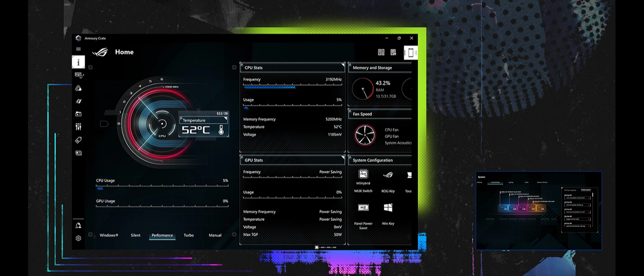Click the fan icon in Fan Speed
Screen dimensions: 644x276
(x=365, y=135)
